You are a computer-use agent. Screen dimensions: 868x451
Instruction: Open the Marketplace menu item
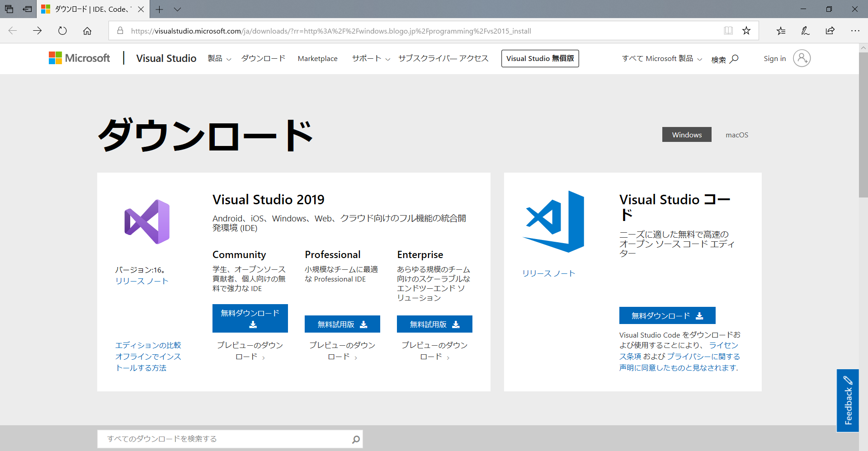[317, 59]
